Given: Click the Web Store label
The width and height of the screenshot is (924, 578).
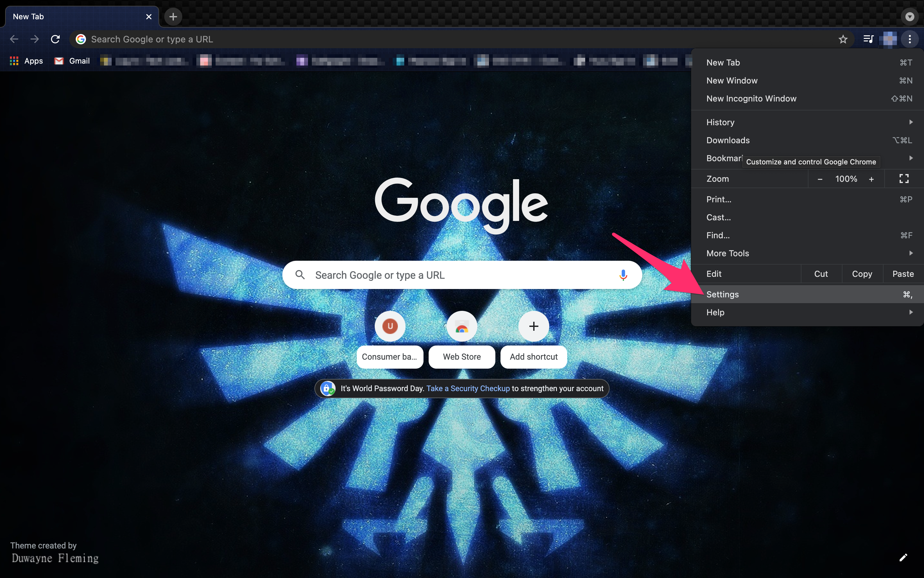Looking at the screenshot, I should 462,357.
